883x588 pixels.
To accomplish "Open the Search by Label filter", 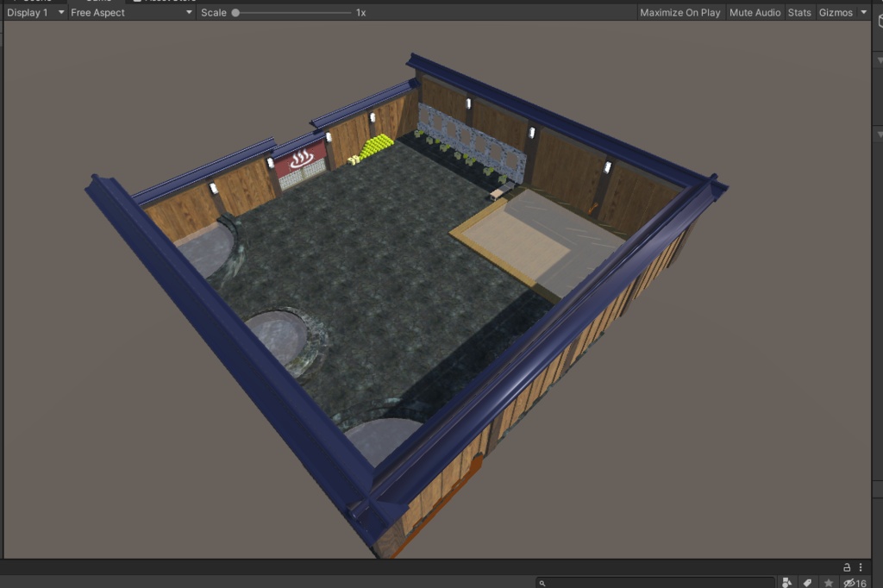I will click(x=807, y=583).
